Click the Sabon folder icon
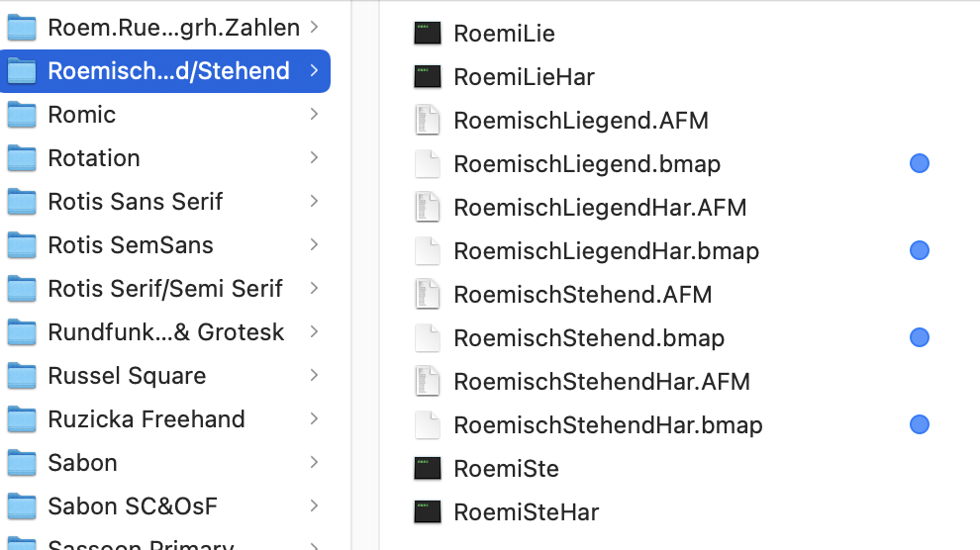 tap(22, 463)
